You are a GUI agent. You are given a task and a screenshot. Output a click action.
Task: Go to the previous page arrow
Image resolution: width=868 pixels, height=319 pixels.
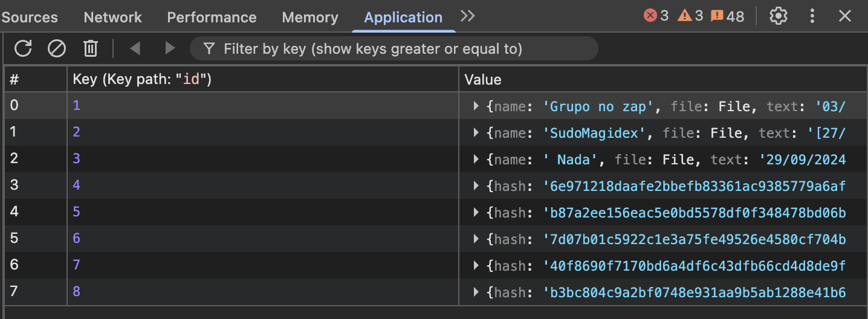(135, 48)
